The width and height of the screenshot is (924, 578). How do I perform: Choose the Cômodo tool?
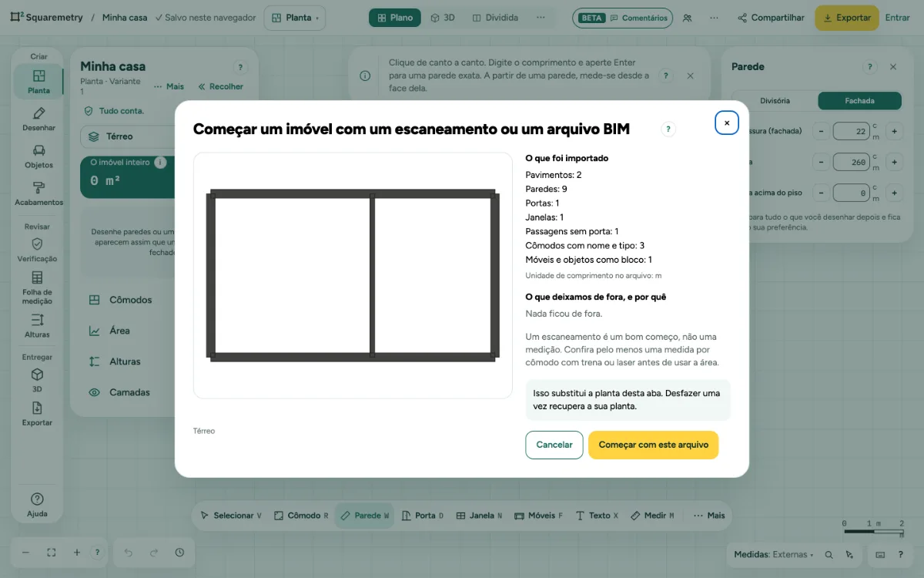(302, 516)
